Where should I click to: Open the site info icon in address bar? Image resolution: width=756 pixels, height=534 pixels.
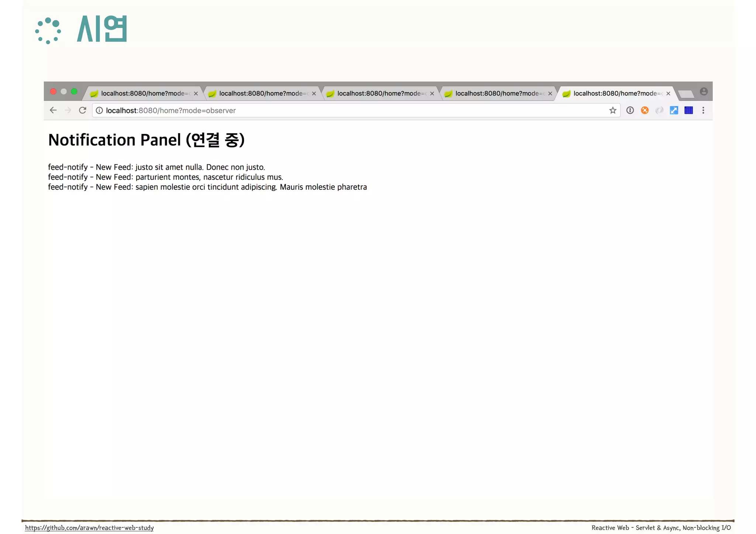pos(99,110)
